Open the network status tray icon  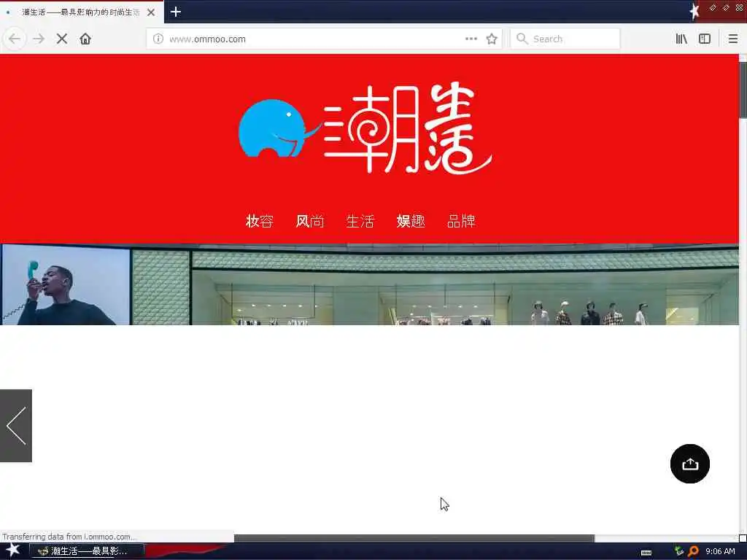(x=679, y=551)
